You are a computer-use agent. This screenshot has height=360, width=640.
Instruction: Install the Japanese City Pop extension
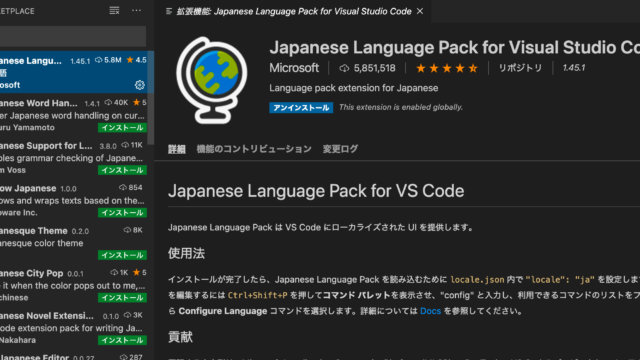[122, 298]
